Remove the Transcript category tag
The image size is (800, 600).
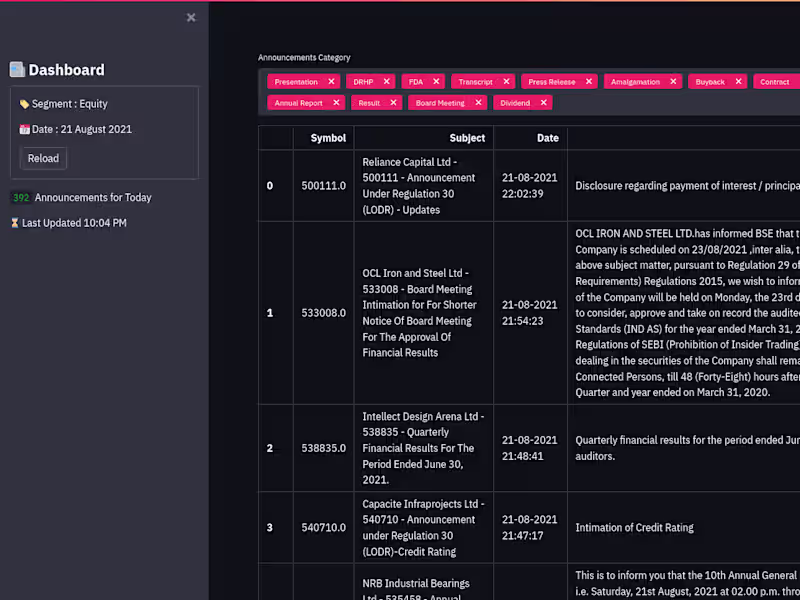506,82
